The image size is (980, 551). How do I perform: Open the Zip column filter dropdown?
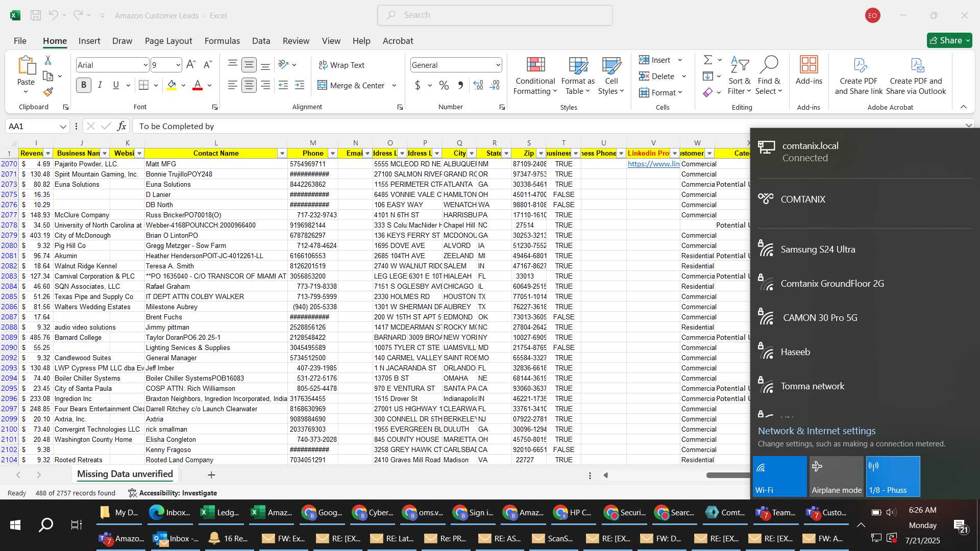coord(541,154)
